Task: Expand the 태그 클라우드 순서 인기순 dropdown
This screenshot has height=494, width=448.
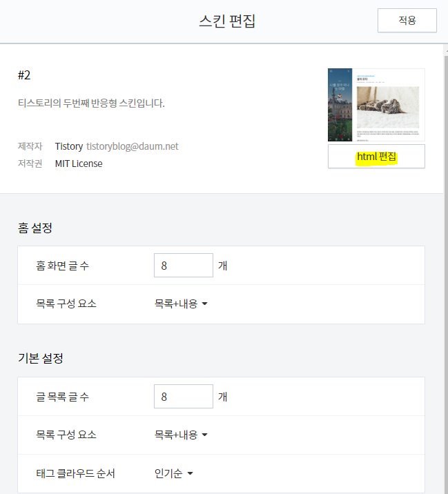Action: [173, 473]
